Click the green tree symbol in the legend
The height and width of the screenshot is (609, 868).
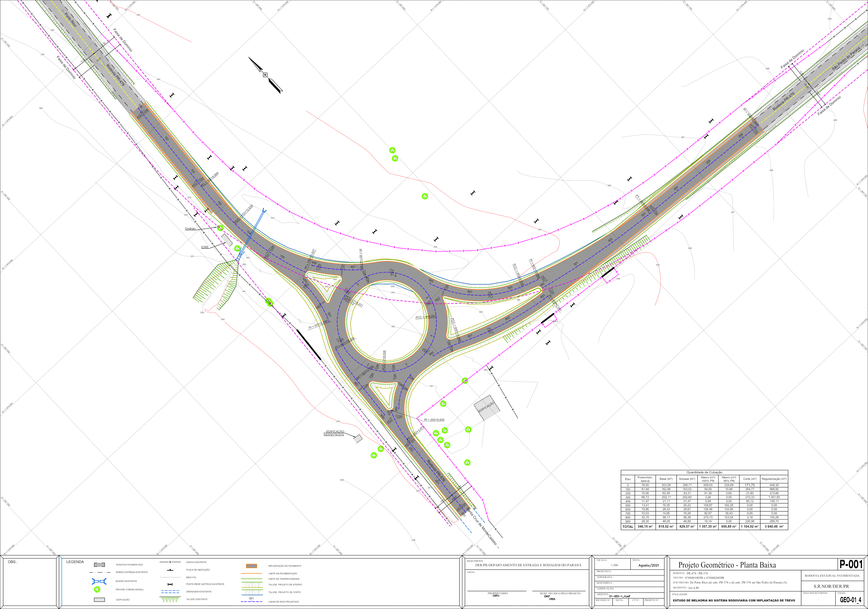[x=97, y=589]
